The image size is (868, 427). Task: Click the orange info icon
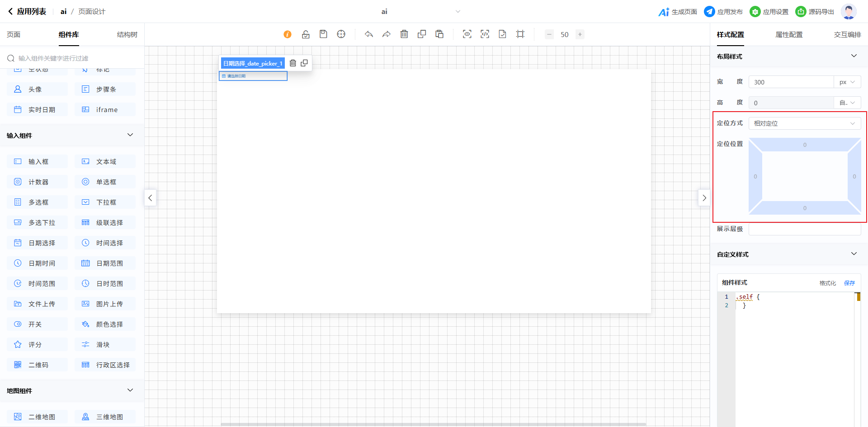tap(288, 34)
